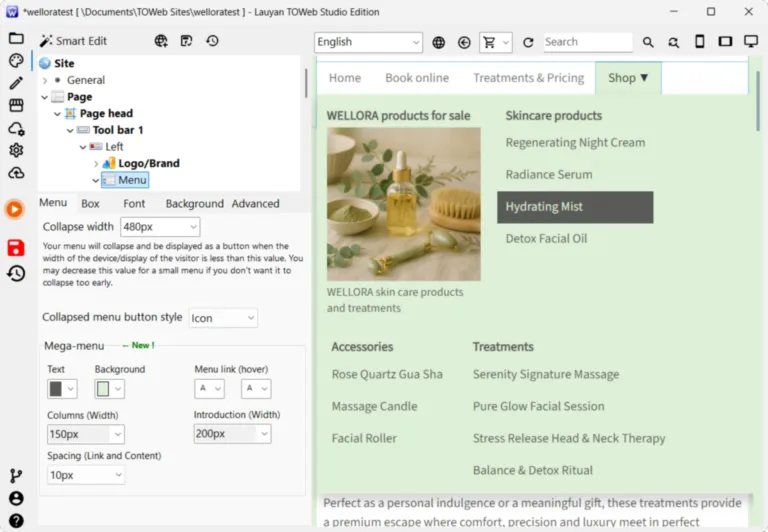
Task: Click the globe browser icon in preview toolbar
Action: click(x=439, y=43)
